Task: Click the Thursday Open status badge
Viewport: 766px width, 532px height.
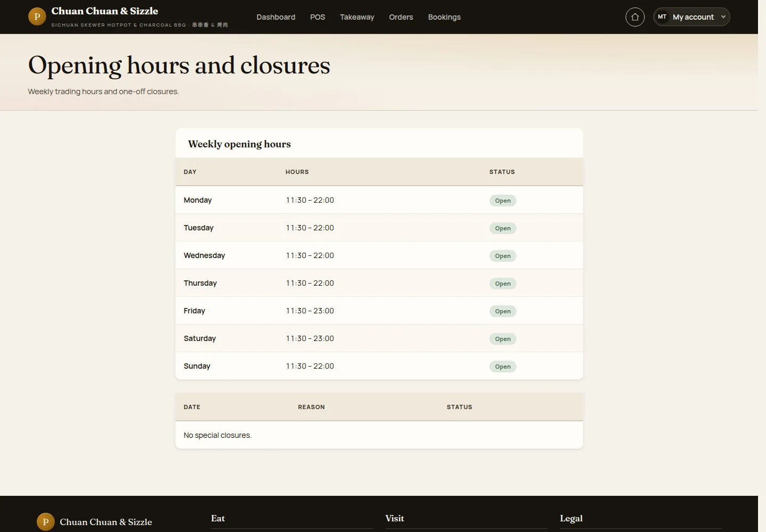Action: coord(503,284)
